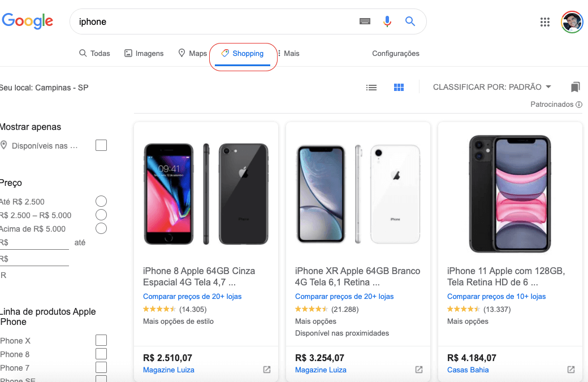Open the on-screen keyboard input tool

[x=365, y=21]
